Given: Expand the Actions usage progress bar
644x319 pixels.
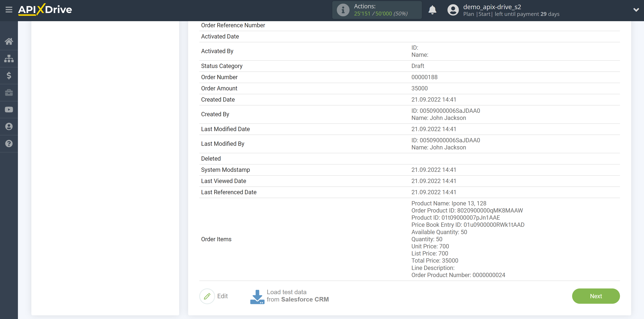Looking at the screenshot, I should pos(377,10).
